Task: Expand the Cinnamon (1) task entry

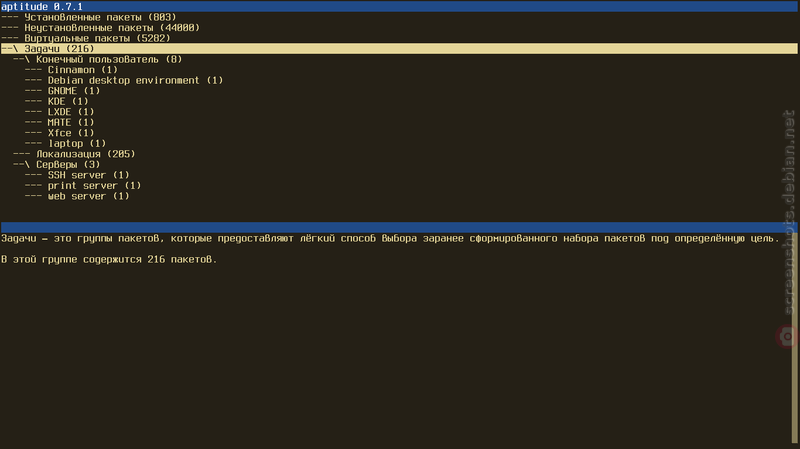Action: click(71, 70)
